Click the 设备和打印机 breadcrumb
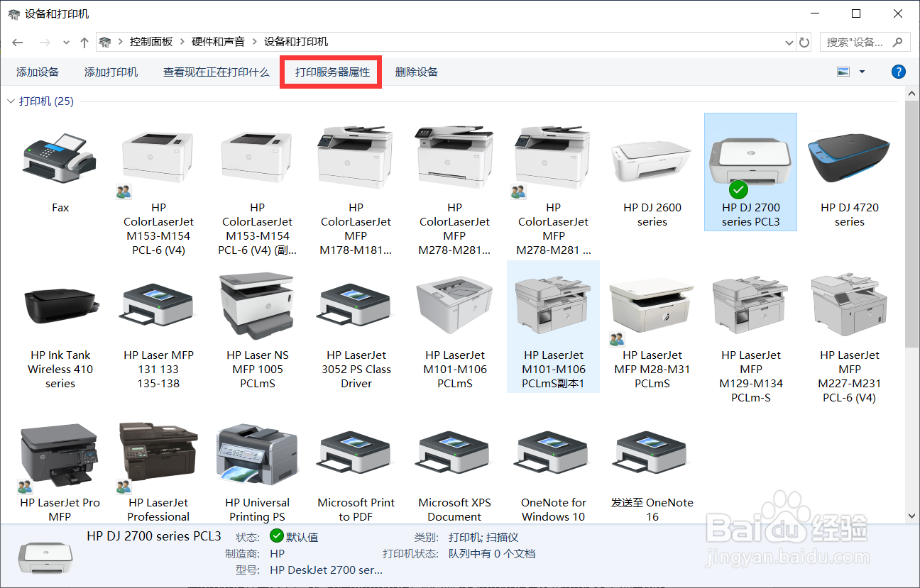Viewport: 920px width, 588px height. (296, 42)
